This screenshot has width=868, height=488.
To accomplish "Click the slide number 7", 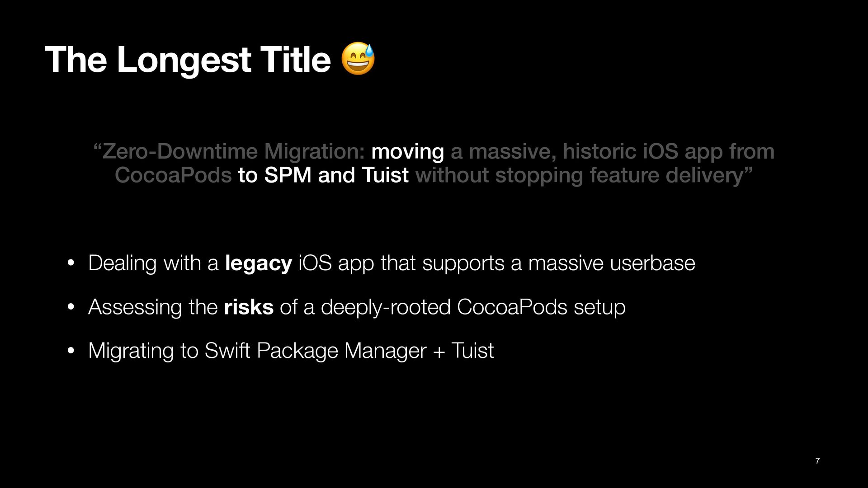I will [817, 461].
